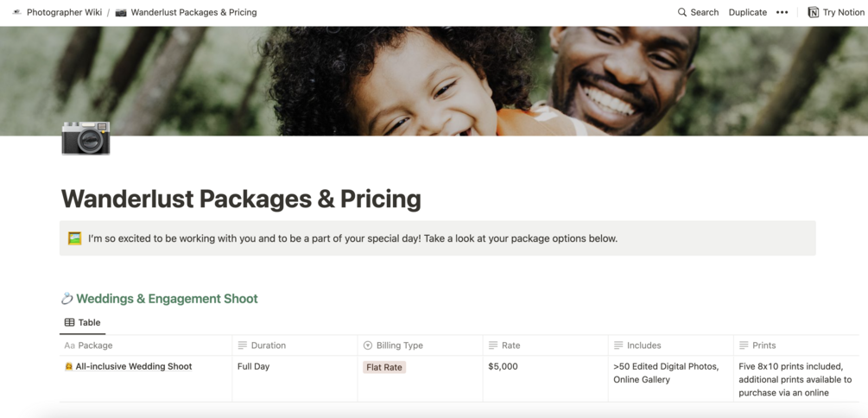This screenshot has width=868, height=418.
Task: Open the Rate column header
Action: (510, 345)
